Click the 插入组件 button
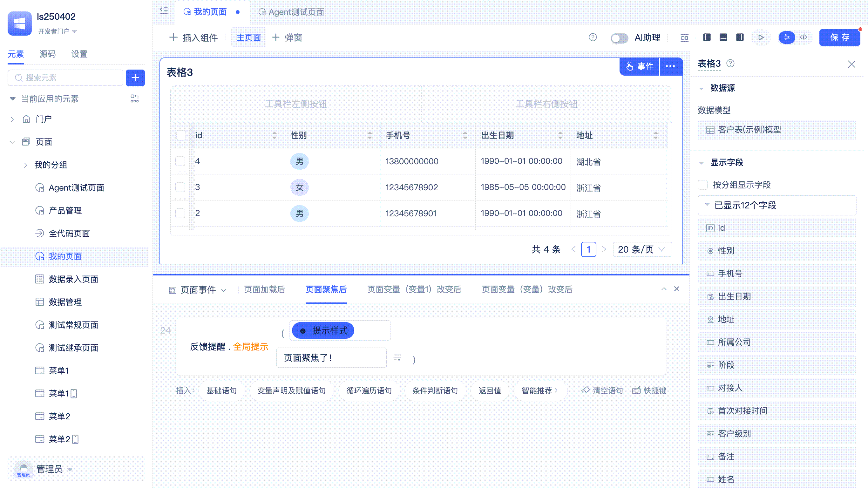Screen dimensions: 868x488 (x=194, y=38)
